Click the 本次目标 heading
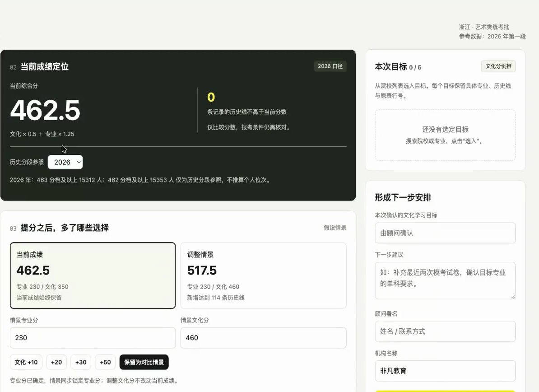 (391, 66)
